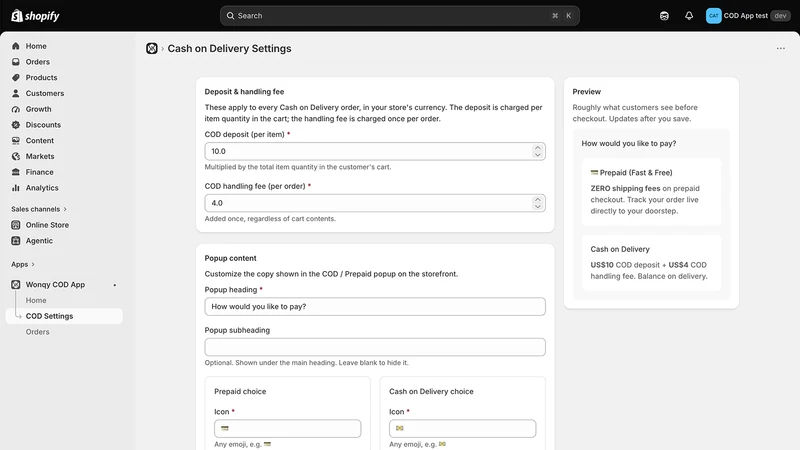Click the COD deposit per item field
This screenshot has height=450, width=800.
(x=375, y=152)
